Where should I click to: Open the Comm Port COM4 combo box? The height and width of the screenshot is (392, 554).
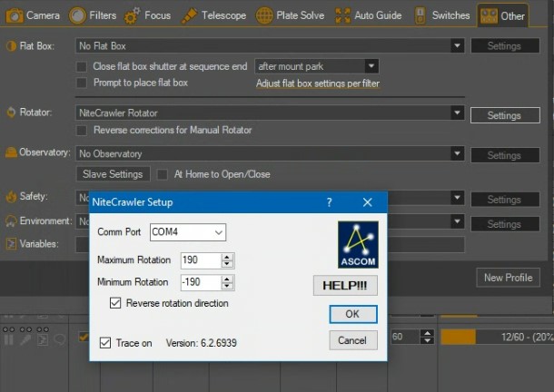(188, 232)
